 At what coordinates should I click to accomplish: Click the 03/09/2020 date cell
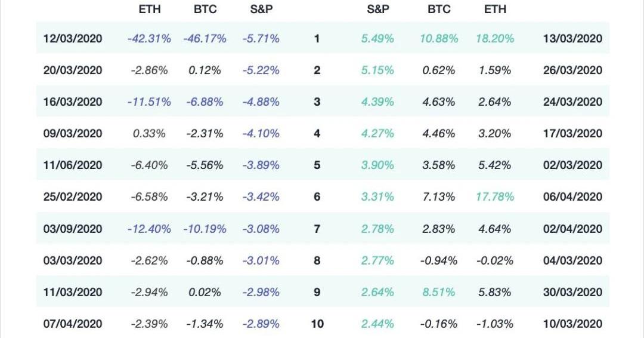[x=73, y=229]
